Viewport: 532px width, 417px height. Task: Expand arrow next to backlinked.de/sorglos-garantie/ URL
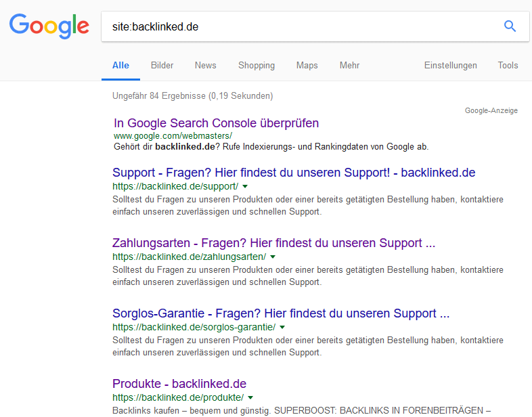(282, 327)
